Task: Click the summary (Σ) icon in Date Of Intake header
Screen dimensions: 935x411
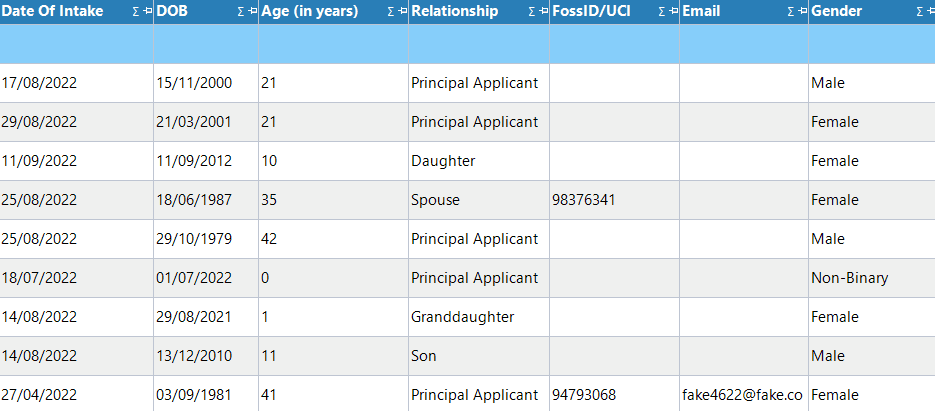Action: click(136, 12)
